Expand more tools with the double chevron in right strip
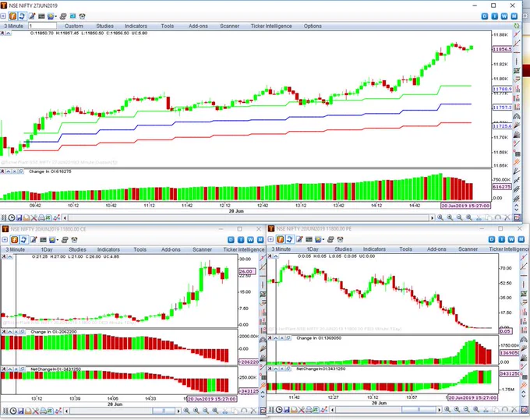 (517, 208)
